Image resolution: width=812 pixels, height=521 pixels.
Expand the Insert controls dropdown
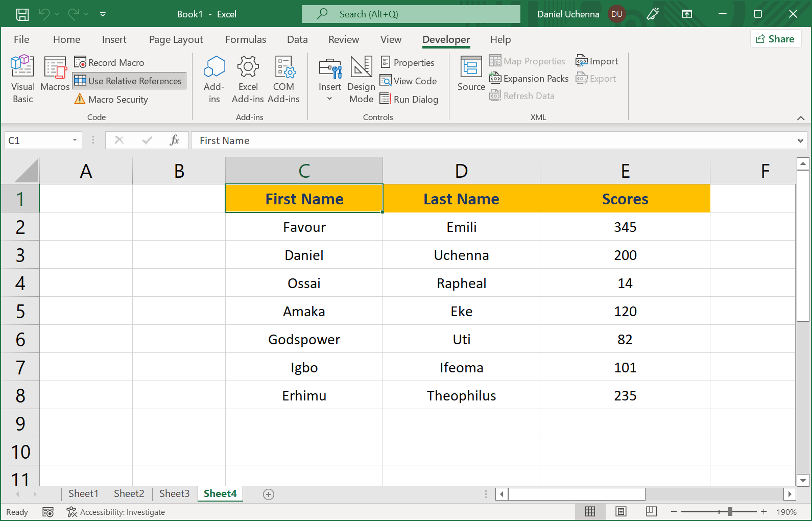pos(330,99)
